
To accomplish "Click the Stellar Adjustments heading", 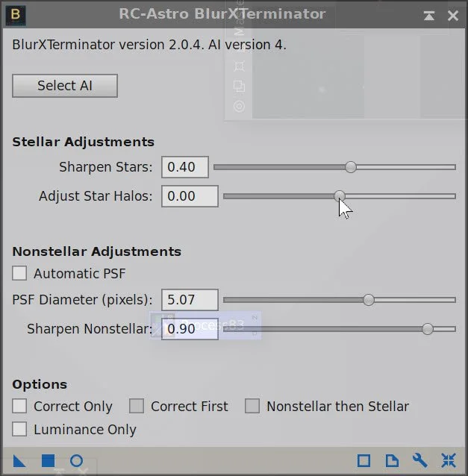I will tap(83, 142).
